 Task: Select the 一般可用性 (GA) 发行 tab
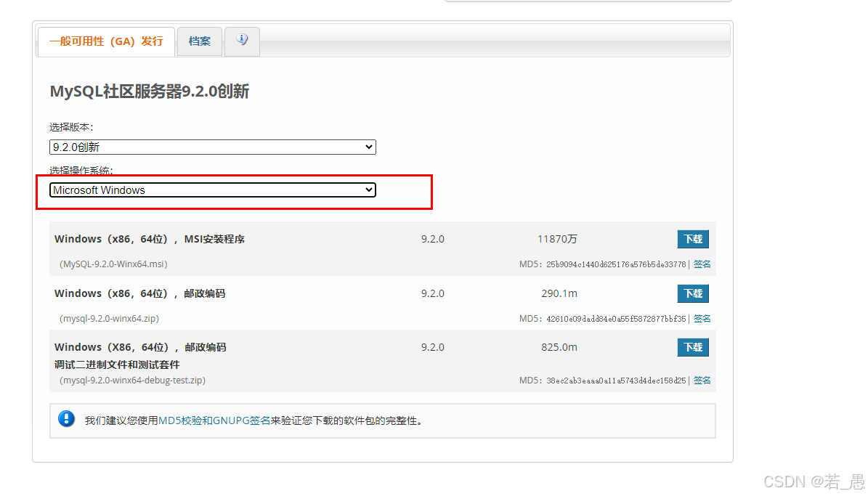click(x=106, y=41)
